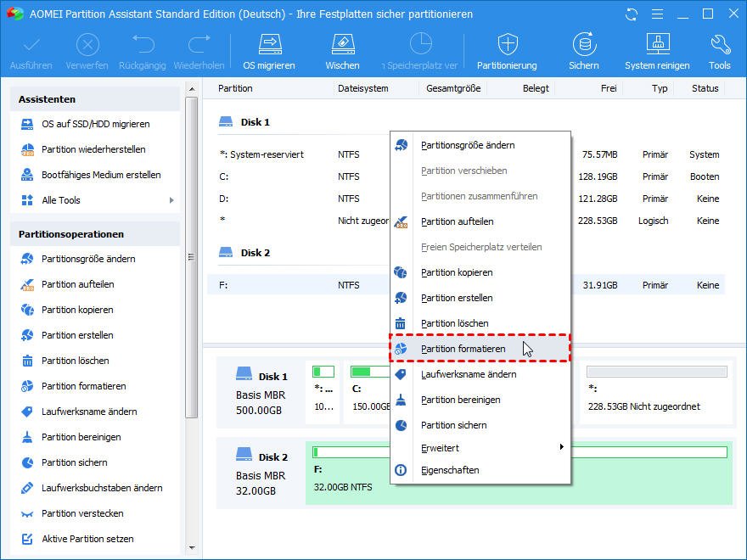
Task: Select the Disk 1 Basis MBR 500.00GB block
Action: [261, 394]
